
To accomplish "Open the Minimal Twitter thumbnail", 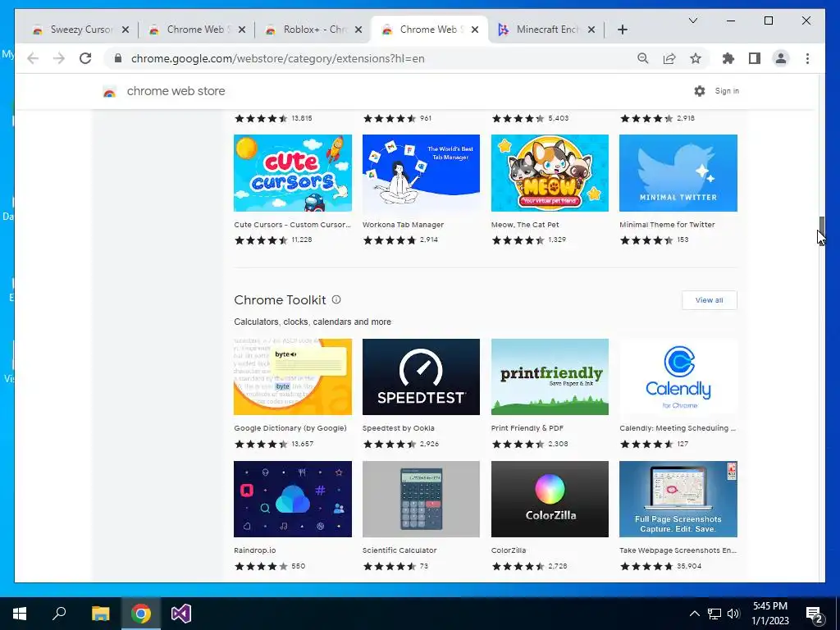I will [x=678, y=173].
